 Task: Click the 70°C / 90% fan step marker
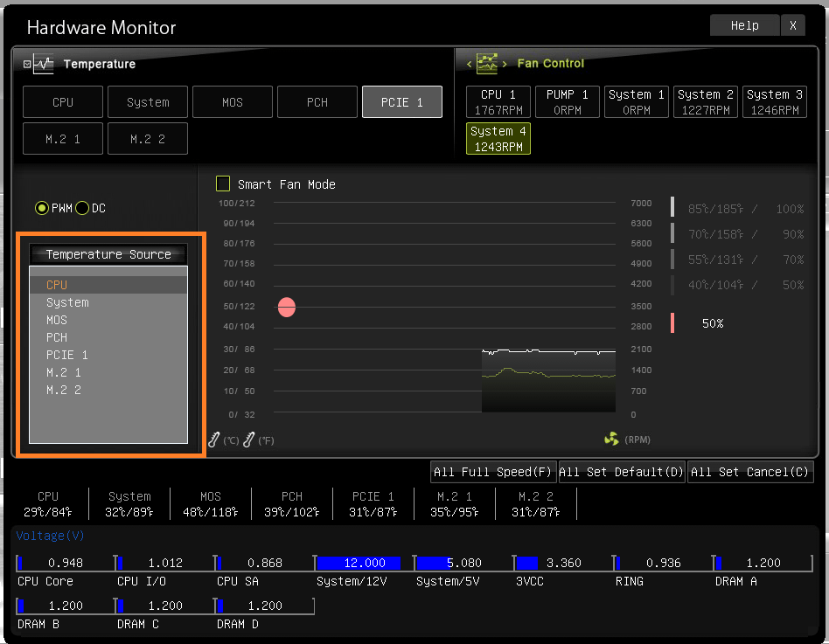pos(672,232)
